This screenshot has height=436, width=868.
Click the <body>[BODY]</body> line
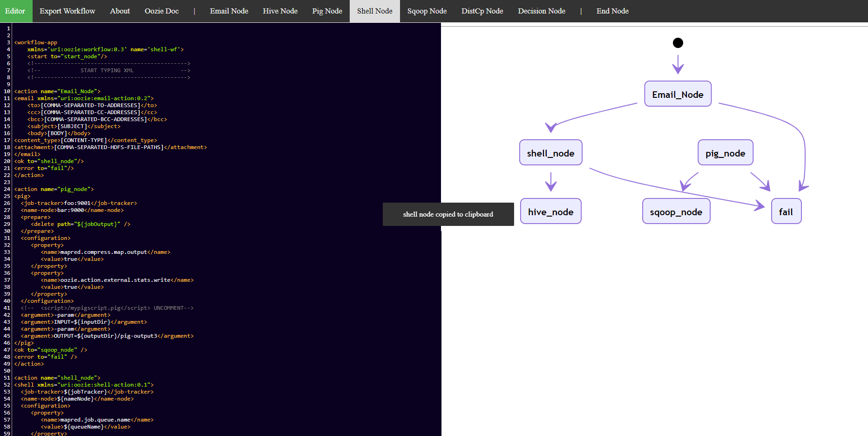pos(59,133)
